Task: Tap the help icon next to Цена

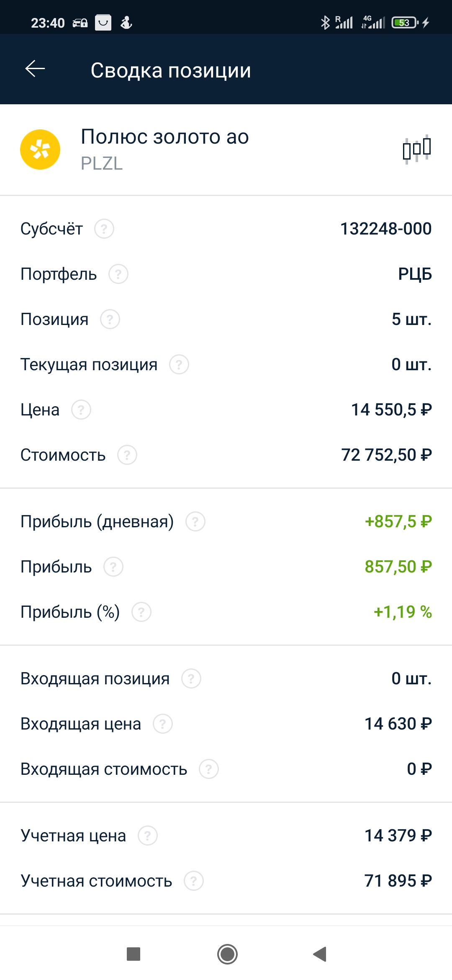Action: pyautogui.click(x=81, y=410)
